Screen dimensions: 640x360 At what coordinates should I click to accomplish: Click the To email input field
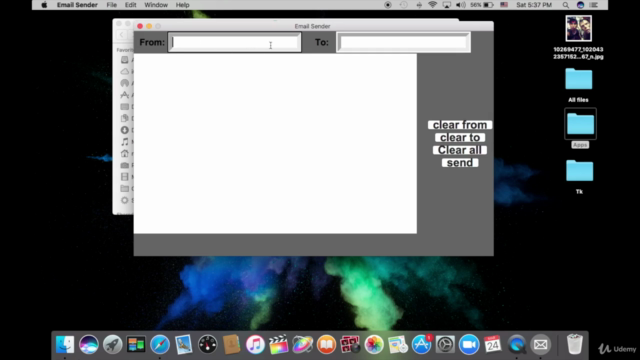pyautogui.click(x=403, y=42)
